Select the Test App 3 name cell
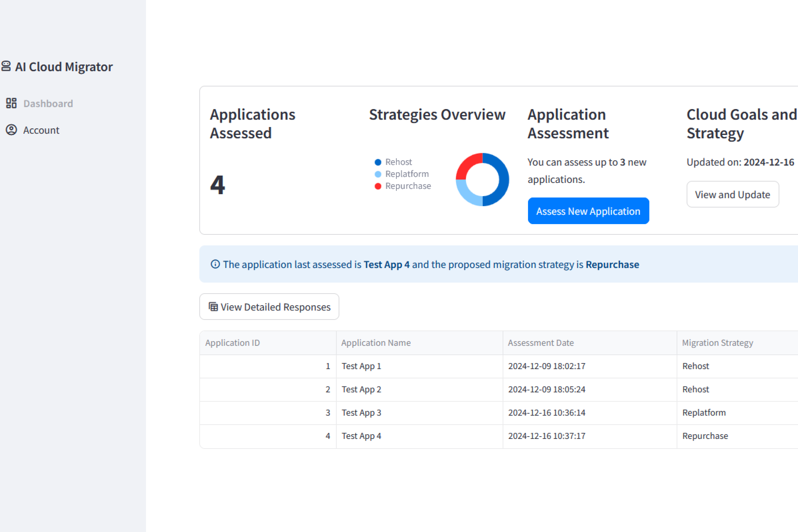Screen dimensions: 798x532 point(420,413)
